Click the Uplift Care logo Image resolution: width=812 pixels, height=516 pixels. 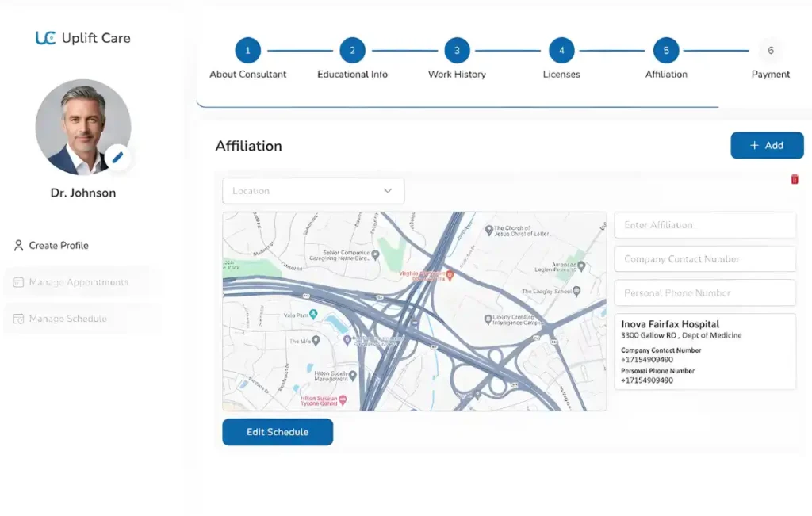82,38
